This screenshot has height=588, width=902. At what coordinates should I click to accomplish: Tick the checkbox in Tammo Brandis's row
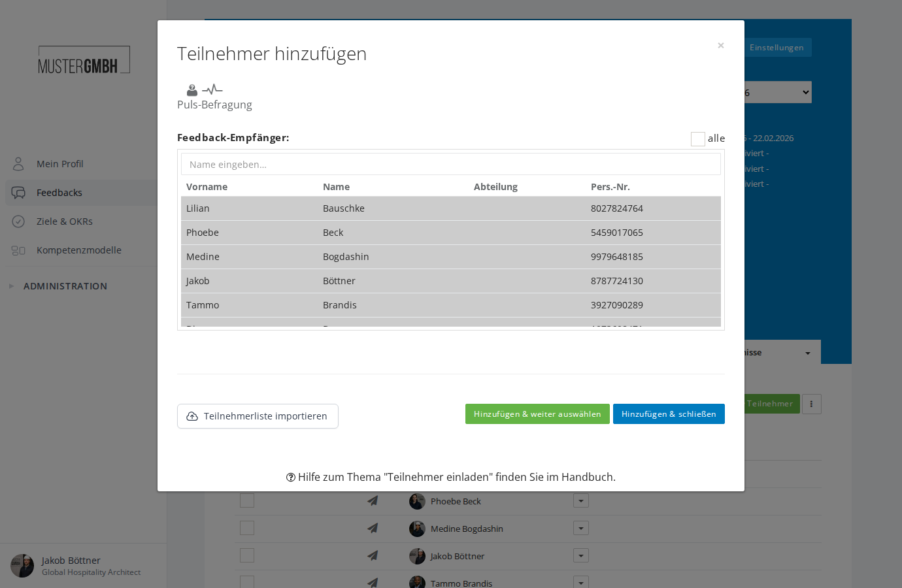(x=247, y=581)
